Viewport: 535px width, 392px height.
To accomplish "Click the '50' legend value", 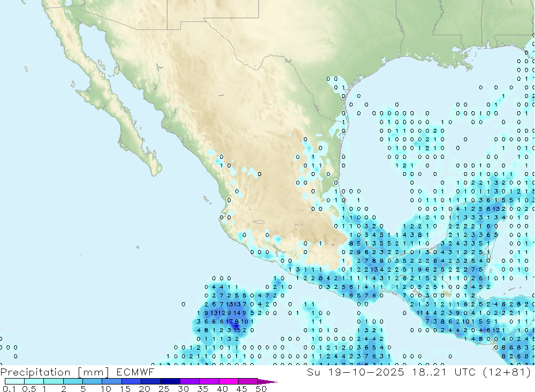I will pos(261,389).
